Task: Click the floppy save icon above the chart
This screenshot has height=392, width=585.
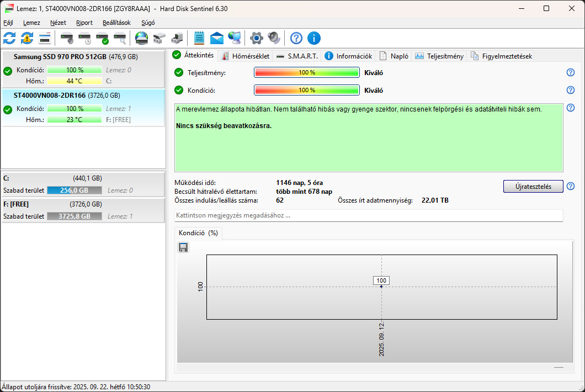Action: [183, 247]
